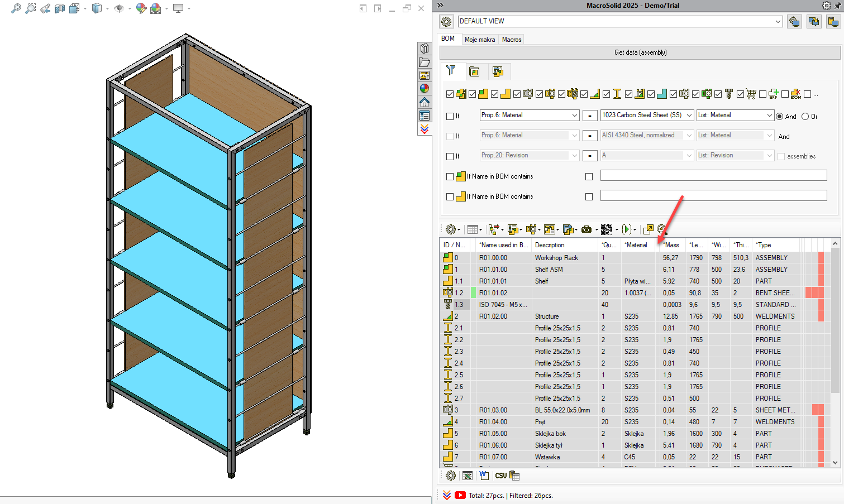Open the Apply Scene icon

[x=155, y=8]
